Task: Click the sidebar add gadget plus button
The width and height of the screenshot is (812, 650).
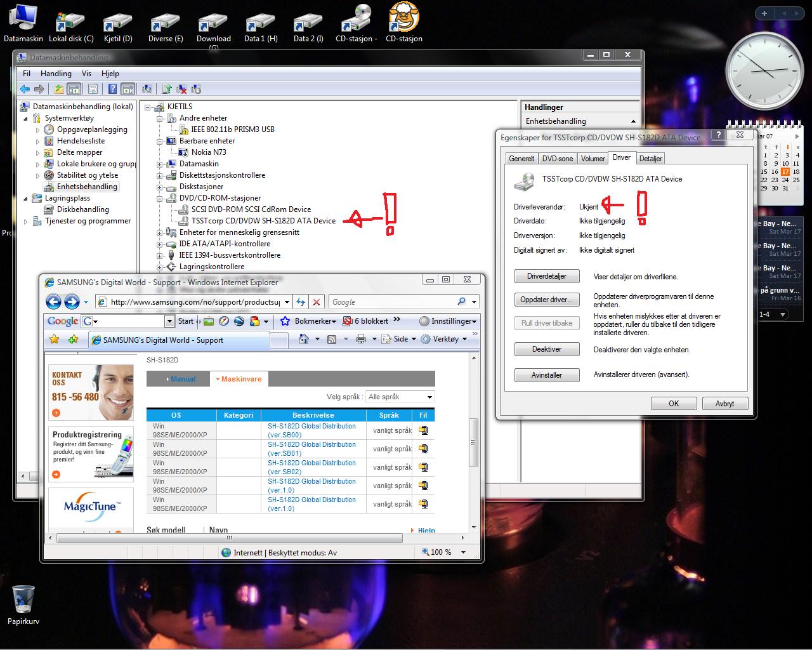Action: [764, 13]
